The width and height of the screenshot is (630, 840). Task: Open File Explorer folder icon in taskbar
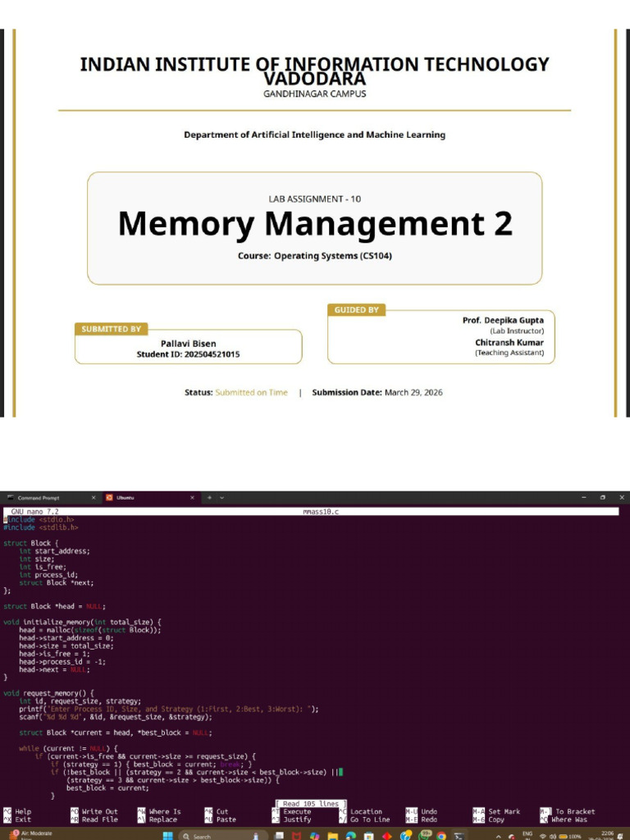pos(333,836)
